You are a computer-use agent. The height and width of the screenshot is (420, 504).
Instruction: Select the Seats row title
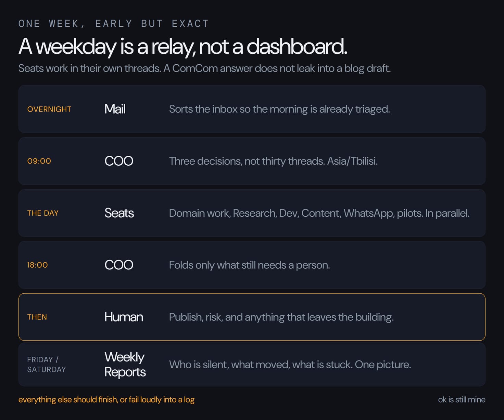pyautogui.click(x=119, y=213)
